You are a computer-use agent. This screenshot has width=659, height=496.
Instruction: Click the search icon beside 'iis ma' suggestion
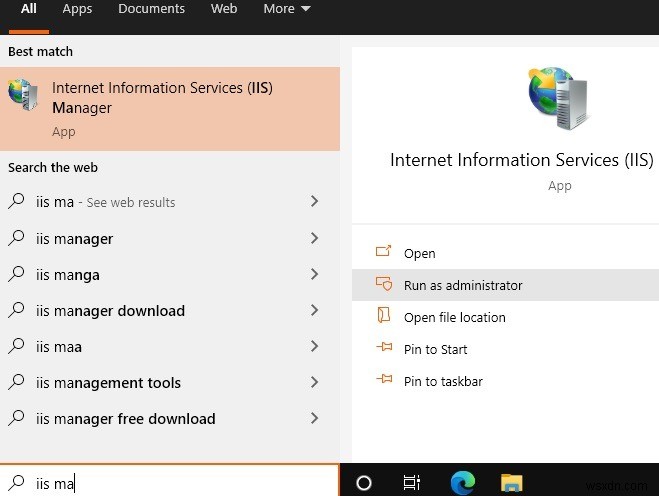16,201
